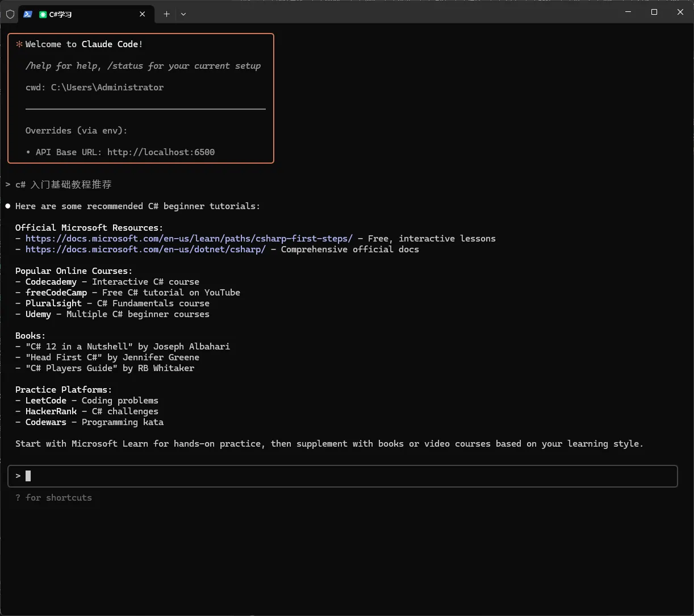
Task: Close the C#学习 tab
Action: tap(143, 14)
